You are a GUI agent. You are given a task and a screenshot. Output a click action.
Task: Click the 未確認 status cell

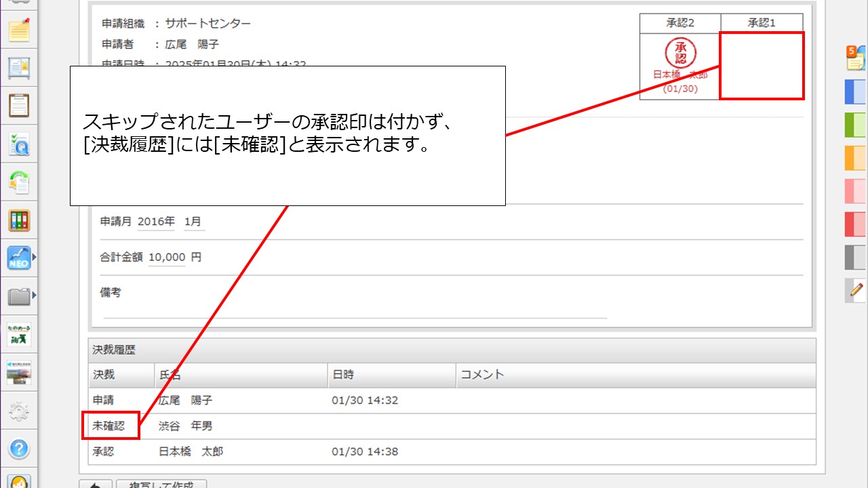point(109,426)
